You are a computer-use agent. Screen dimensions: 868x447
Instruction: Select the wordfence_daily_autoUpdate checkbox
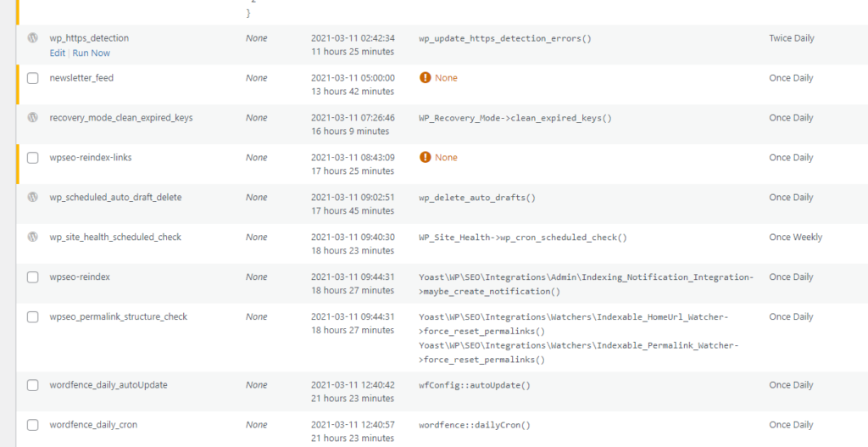(x=33, y=385)
